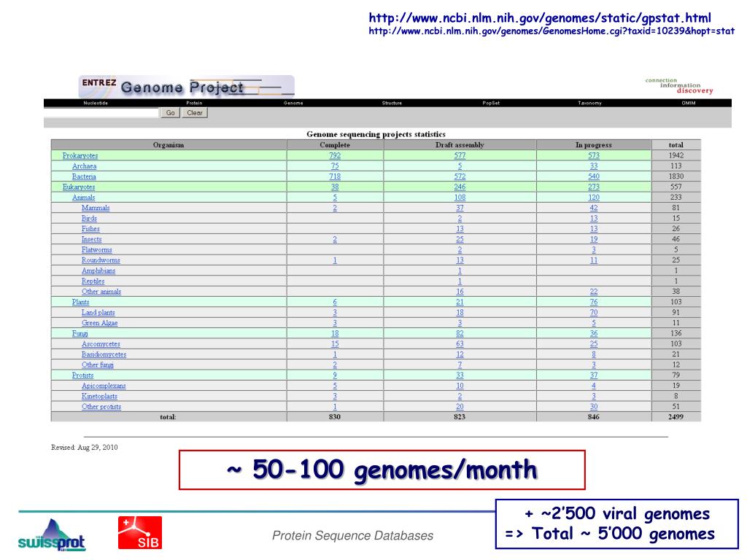Click the 'Revised: Aug 29, 2010' text

pyautogui.click(x=85, y=448)
